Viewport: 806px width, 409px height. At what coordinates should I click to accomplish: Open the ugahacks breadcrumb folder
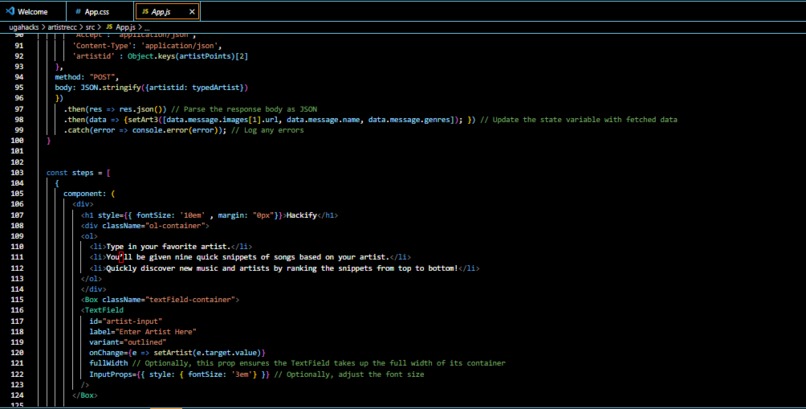pos(24,27)
